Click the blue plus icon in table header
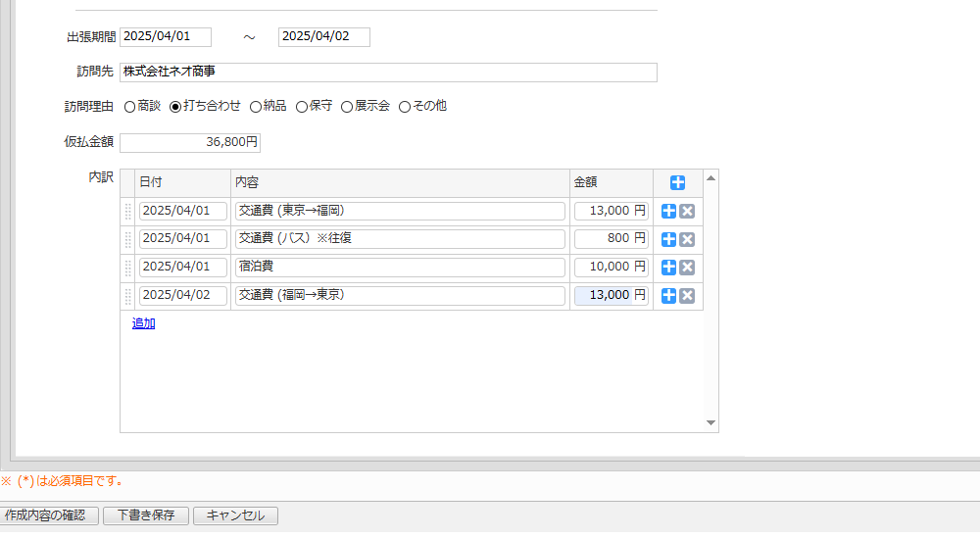The image size is (980, 539). (677, 182)
